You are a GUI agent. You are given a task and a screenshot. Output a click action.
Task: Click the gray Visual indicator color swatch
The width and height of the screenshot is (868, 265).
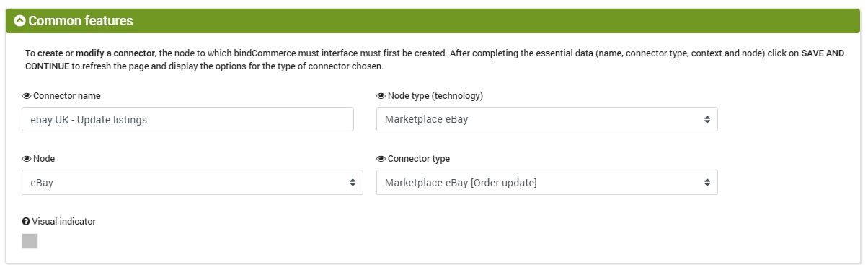[30, 241]
